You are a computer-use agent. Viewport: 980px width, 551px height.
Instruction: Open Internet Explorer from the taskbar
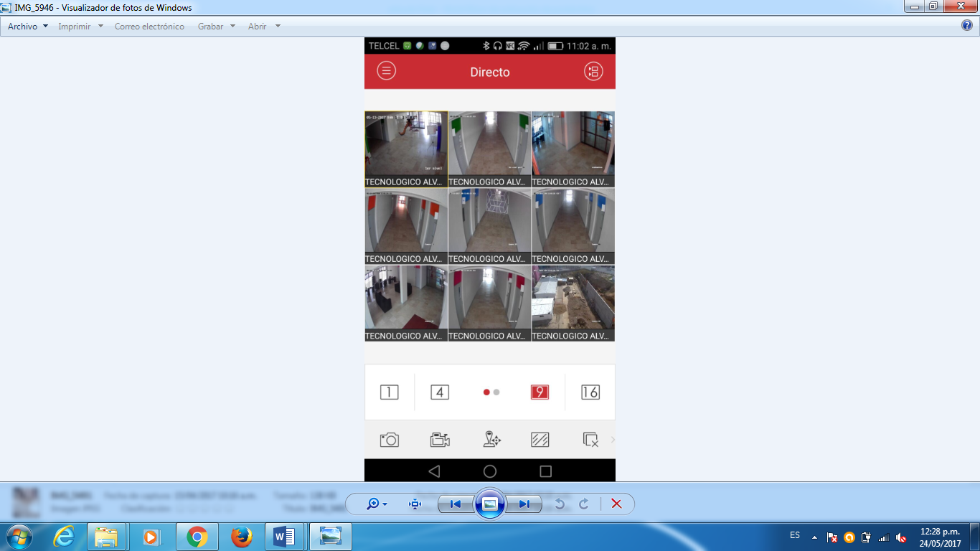tap(63, 537)
